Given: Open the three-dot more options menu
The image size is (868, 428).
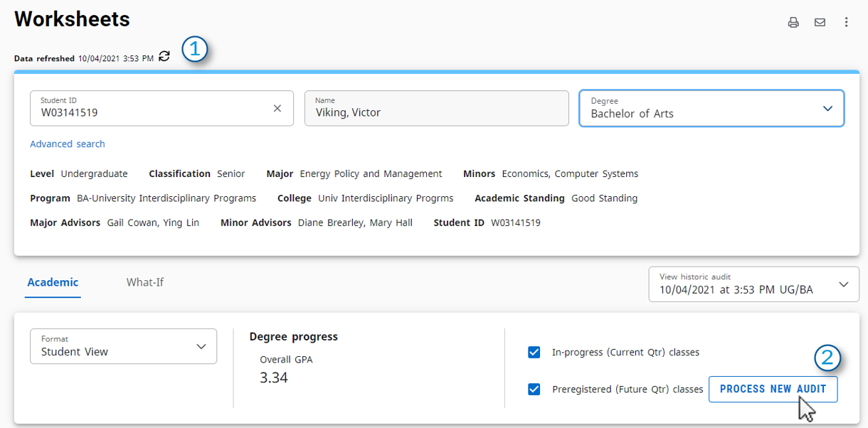Looking at the screenshot, I should tap(846, 22).
